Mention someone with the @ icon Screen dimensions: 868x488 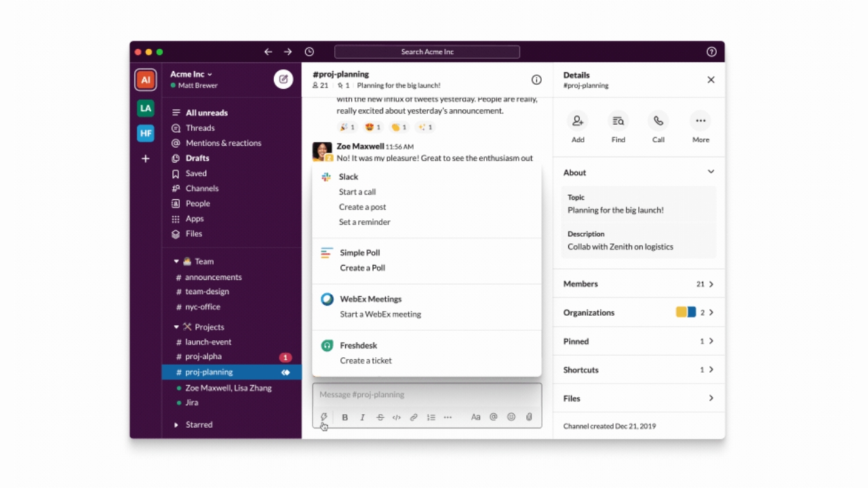point(494,418)
